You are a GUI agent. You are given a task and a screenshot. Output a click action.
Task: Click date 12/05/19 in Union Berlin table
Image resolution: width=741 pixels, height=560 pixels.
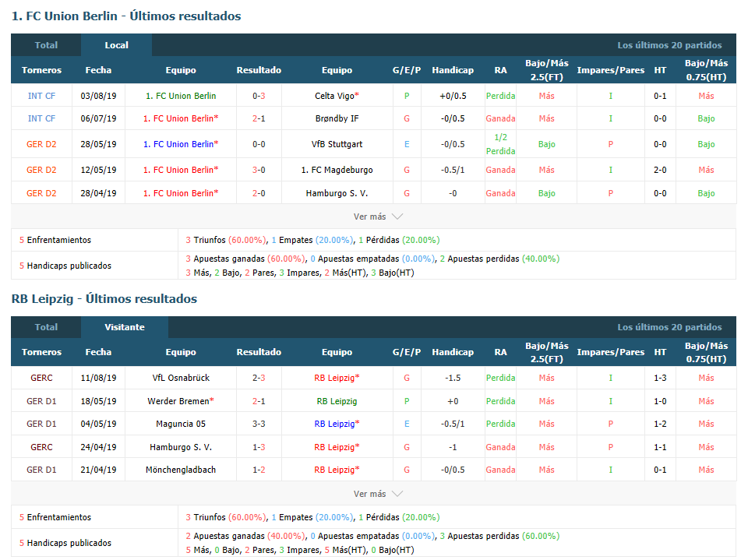pyautogui.click(x=98, y=170)
